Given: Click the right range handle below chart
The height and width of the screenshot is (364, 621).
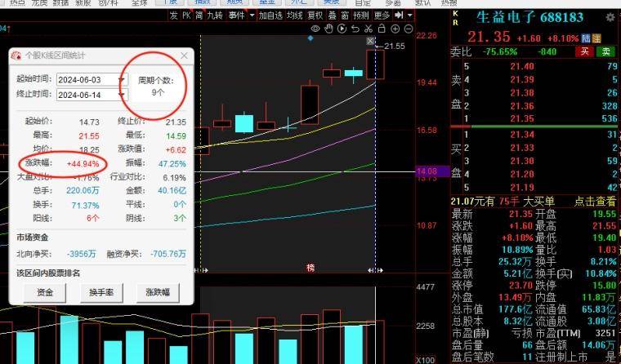Looking at the screenshot, I should (x=375, y=270).
